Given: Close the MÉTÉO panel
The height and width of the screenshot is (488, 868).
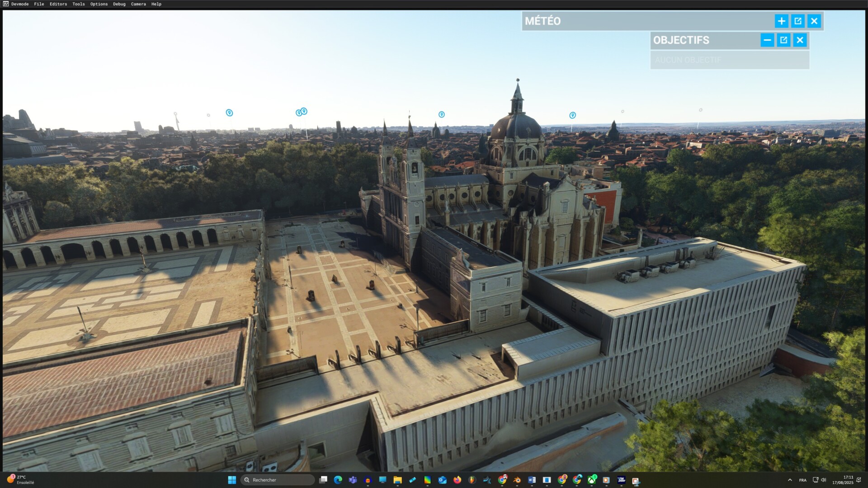Looking at the screenshot, I should tap(814, 21).
